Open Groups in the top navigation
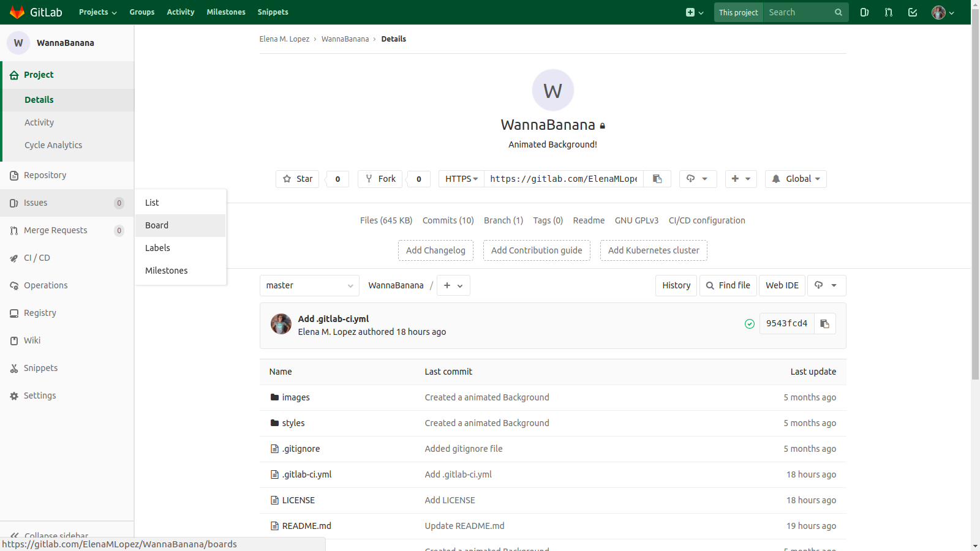This screenshot has height=551, width=980. 142,12
